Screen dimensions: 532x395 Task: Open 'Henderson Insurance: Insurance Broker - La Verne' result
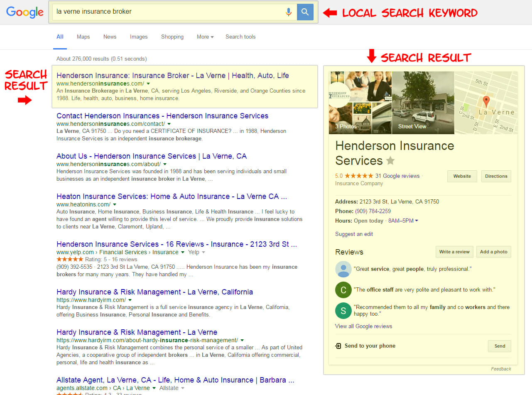tap(173, 76)
